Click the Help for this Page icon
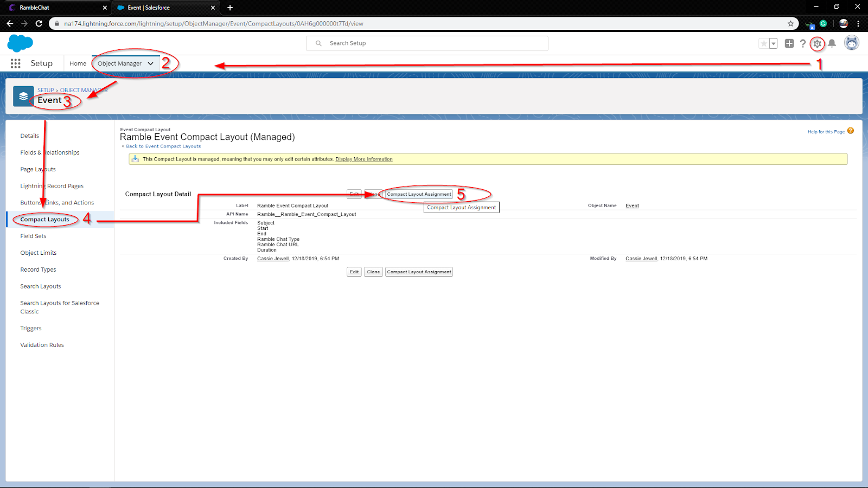The height and width of the screenshot is (488, 868). (851, 131)
